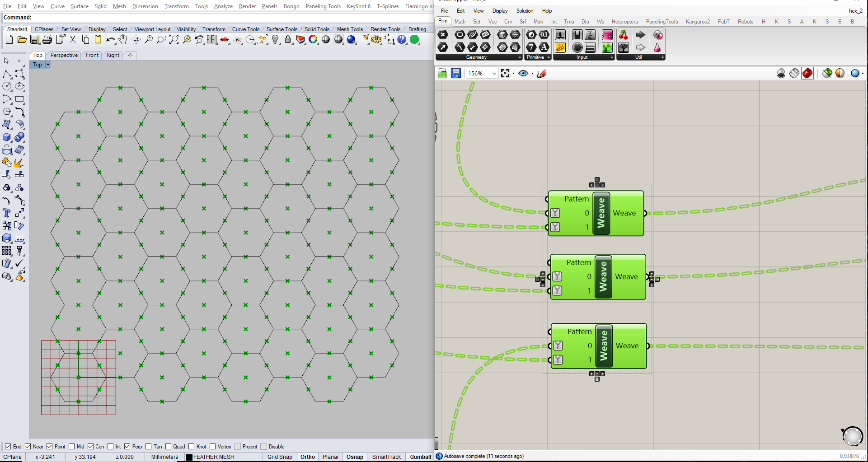868x462 pixels.
Task: Toggle the Gumball status button
Action: tap(420, 457)
